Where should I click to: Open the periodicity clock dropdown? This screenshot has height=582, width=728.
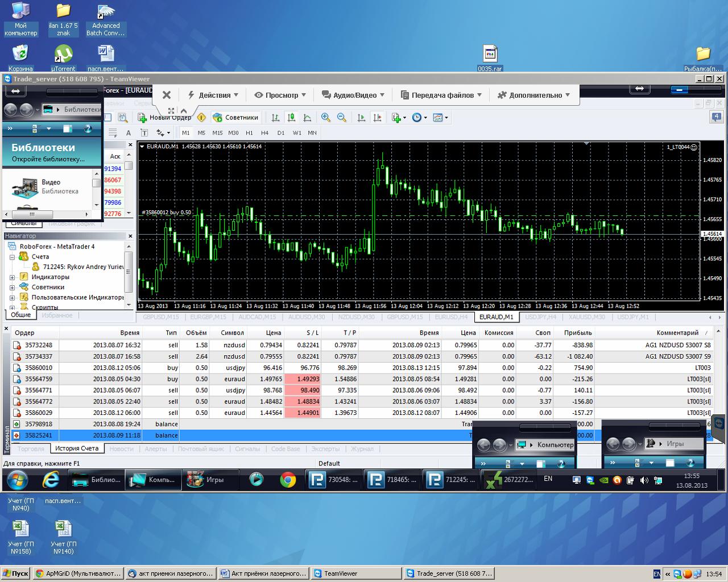pyautogui.click(x=420, y=118)
